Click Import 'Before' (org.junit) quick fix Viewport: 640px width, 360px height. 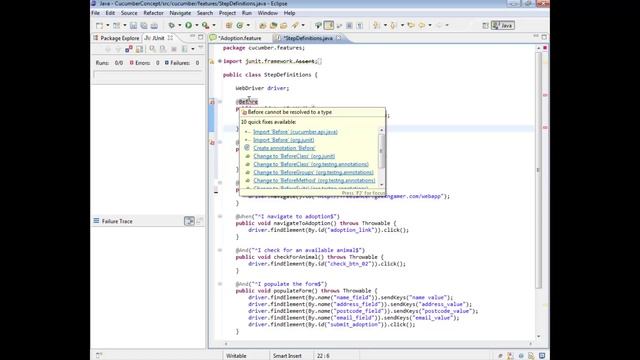coord(284,140)
